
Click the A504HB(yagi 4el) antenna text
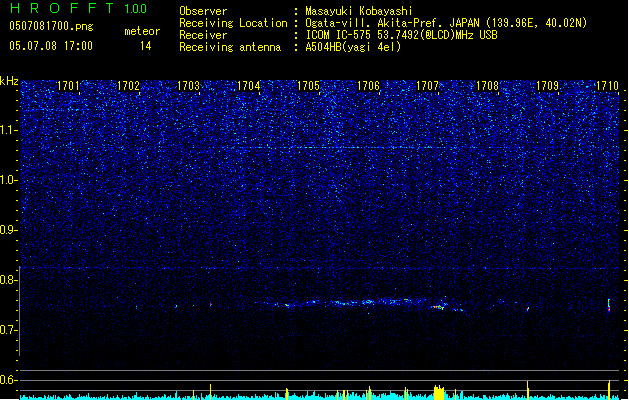[x=353, y=47]
